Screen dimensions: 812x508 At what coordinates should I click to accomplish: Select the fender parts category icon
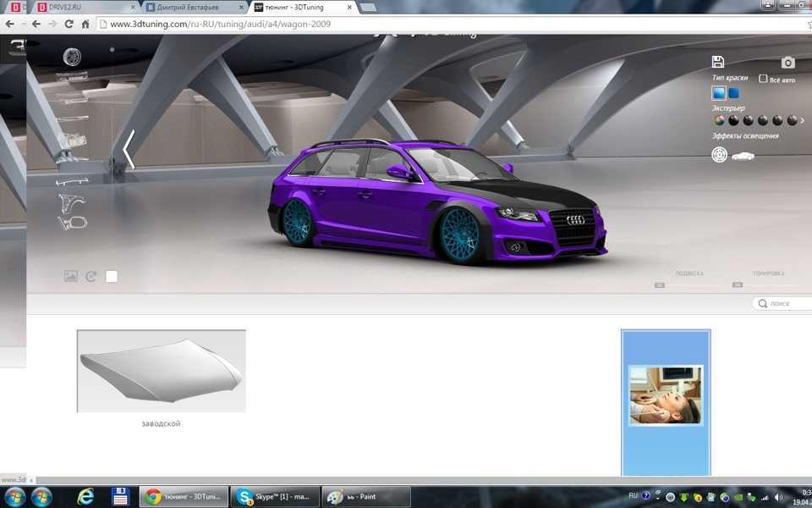click(x=71, y=203)
